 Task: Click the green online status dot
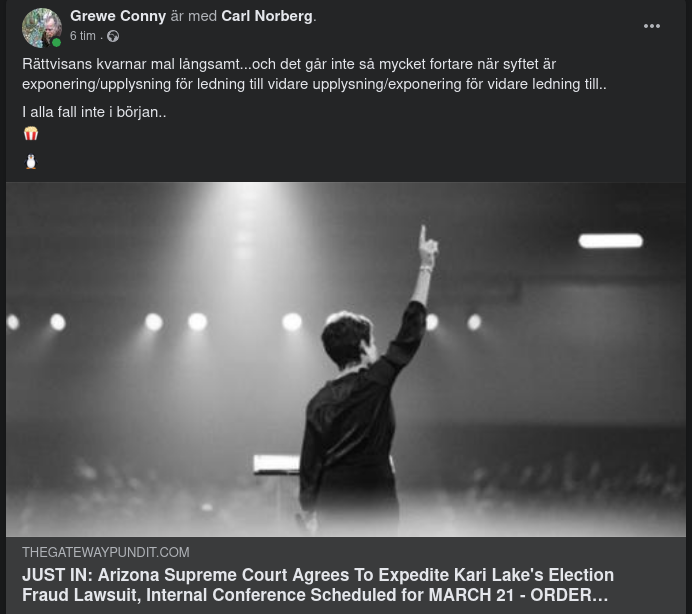click(56, 42)
